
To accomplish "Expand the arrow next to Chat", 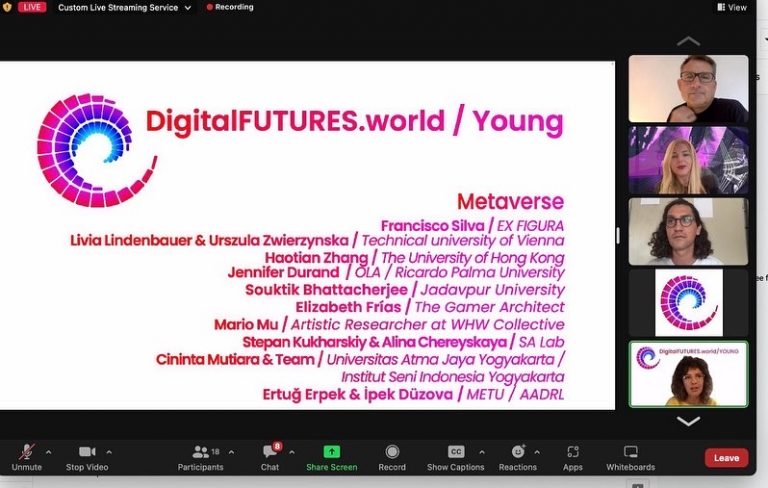I will click(x=292, y=452).
